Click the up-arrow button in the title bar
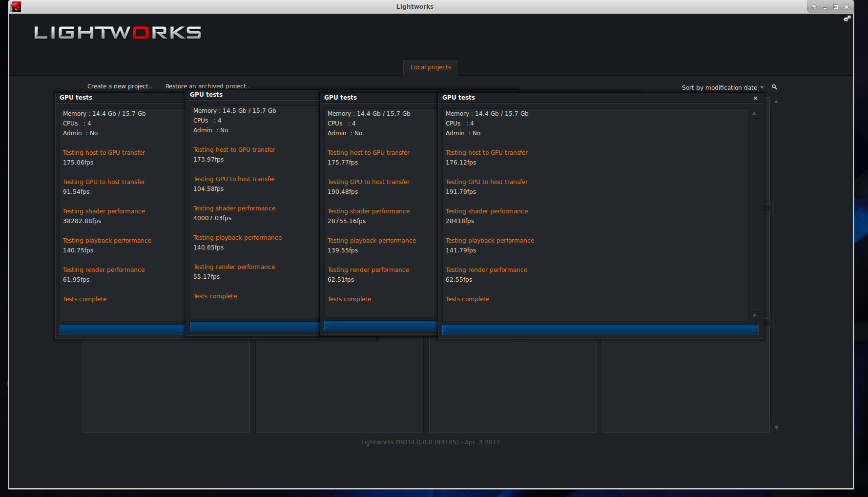This screenshot has width=868, height=497. click(814, 7)
